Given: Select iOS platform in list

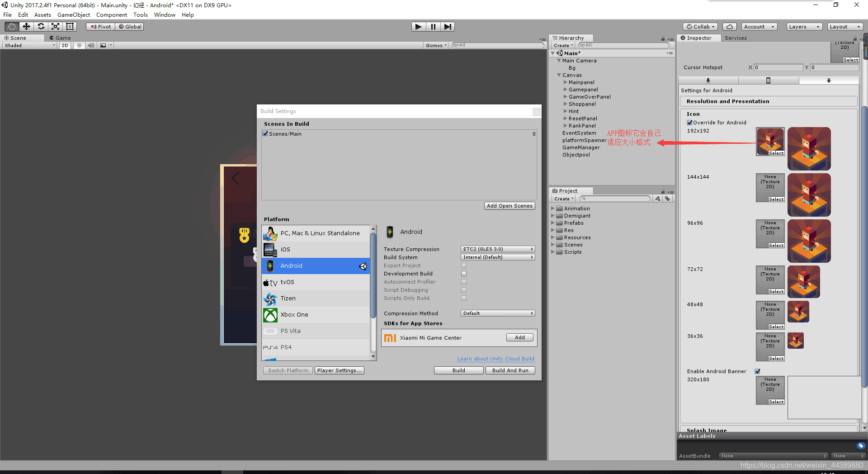Looking at the screenshot, I should [316, 250].
